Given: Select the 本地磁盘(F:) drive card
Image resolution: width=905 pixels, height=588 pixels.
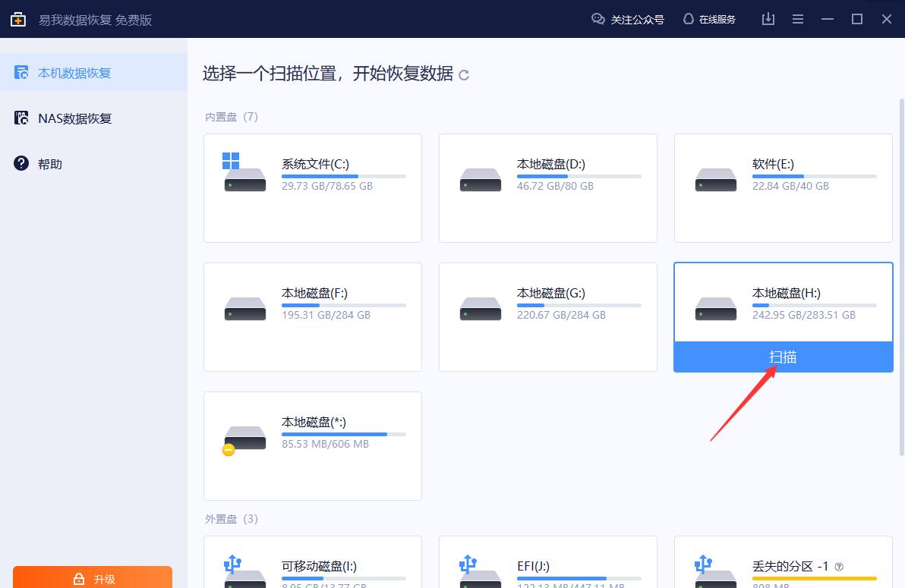Looking at the screenshot, I should pyautogui.click(x=312, y=316).
